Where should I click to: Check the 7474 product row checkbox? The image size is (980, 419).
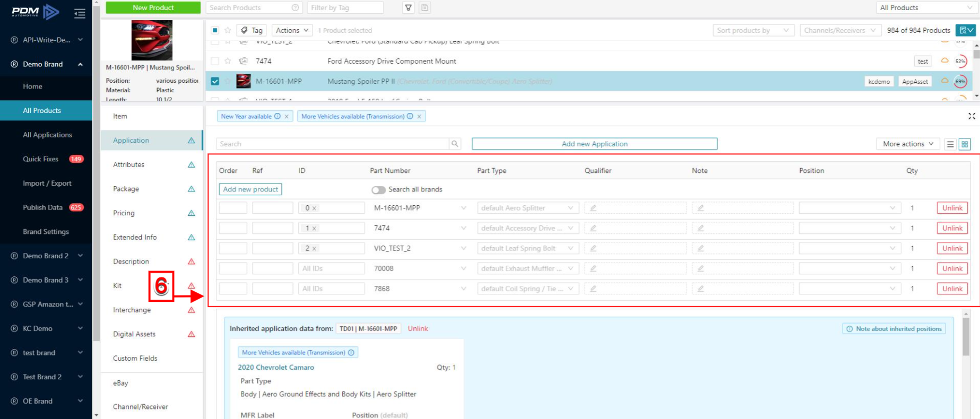click(x=215, y=61)
